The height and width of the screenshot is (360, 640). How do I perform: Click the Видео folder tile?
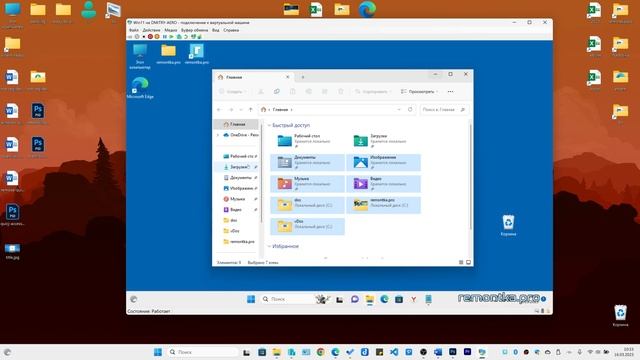[383, 184]
